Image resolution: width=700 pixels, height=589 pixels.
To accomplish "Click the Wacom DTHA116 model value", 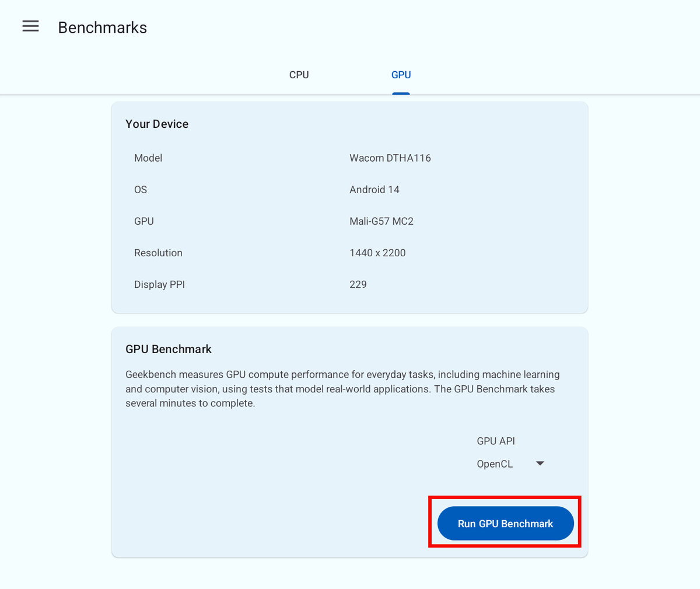I will pyautogui.click(x=390, y=158).
